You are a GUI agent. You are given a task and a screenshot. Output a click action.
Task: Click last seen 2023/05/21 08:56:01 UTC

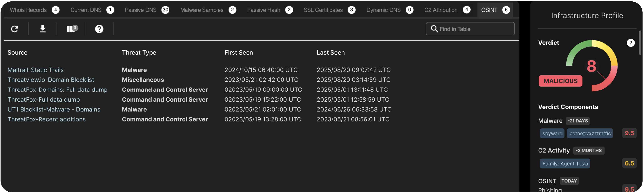pos(353,119)
